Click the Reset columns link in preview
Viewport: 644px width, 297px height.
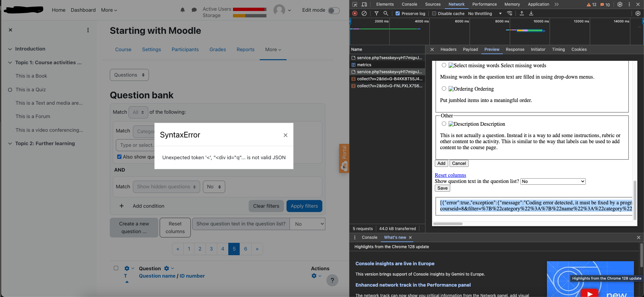450,175
